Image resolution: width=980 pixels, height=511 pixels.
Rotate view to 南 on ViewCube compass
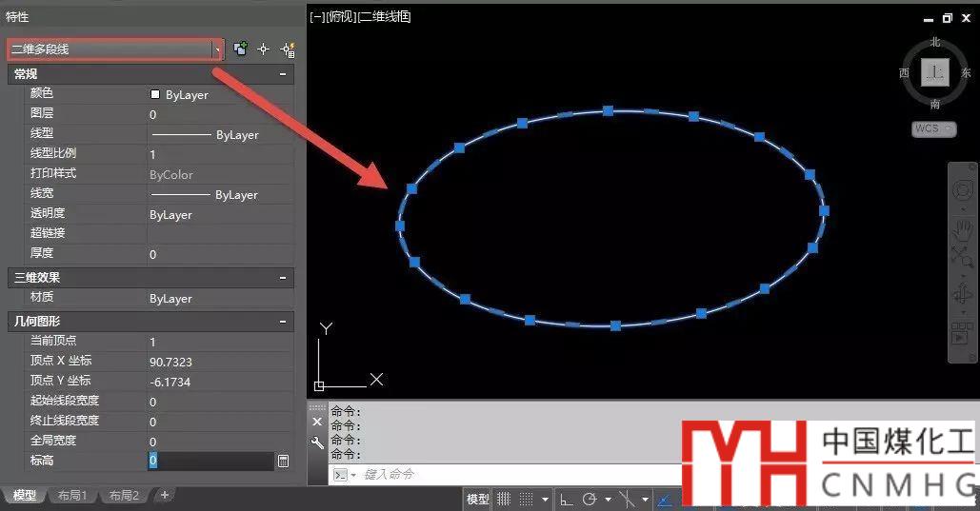935,104
